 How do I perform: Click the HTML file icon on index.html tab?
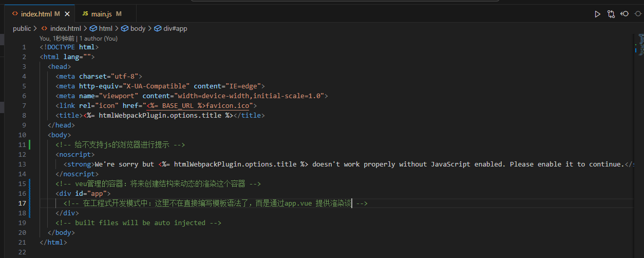[15, 14]
